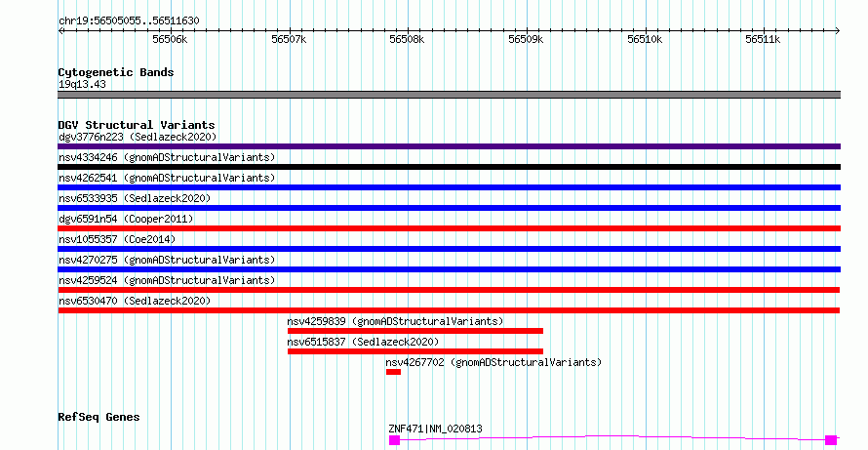Click the nsv4270275 (gnomADStructuralVariants) label
The image size is (868, 450).
coord(167,260)
